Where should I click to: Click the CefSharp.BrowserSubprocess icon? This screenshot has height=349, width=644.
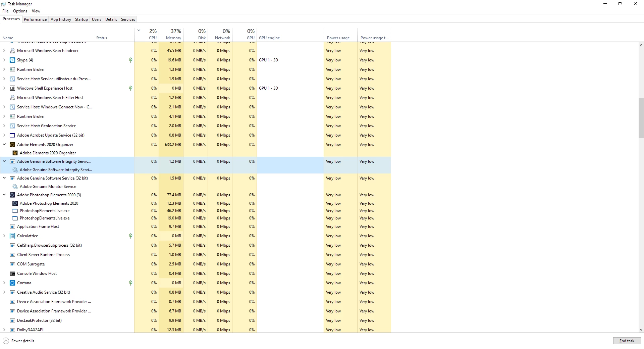tap(12, 245)
